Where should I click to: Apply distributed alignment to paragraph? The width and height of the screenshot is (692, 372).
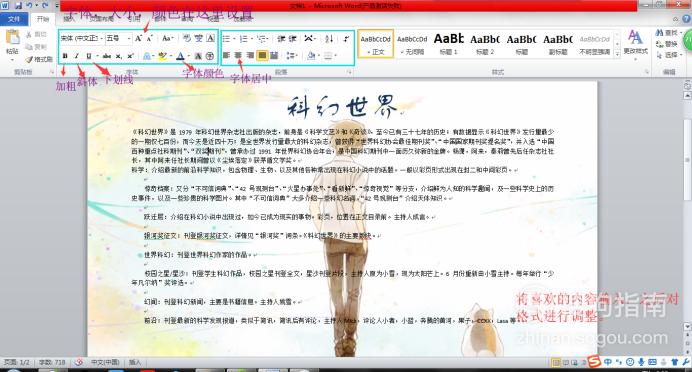click(x=274, y=55)
